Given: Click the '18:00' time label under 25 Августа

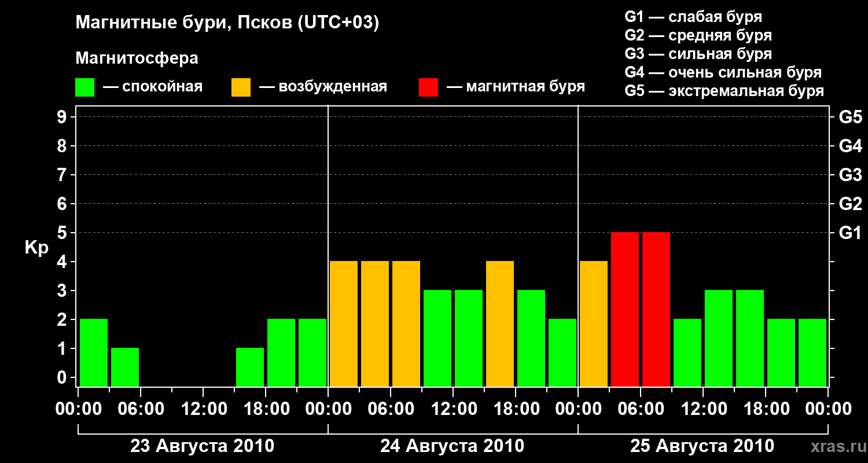Looking at the screenshot, I should pyautogui.click(x=766, y=409).
